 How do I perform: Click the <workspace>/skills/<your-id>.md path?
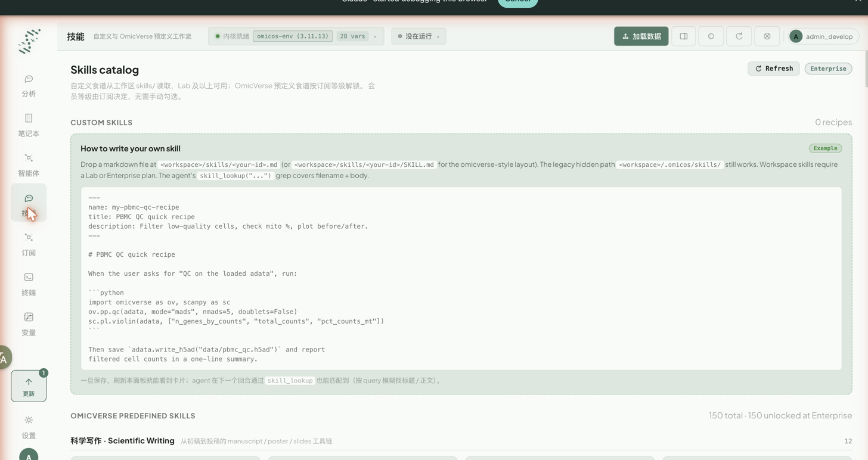click(219, 164)
